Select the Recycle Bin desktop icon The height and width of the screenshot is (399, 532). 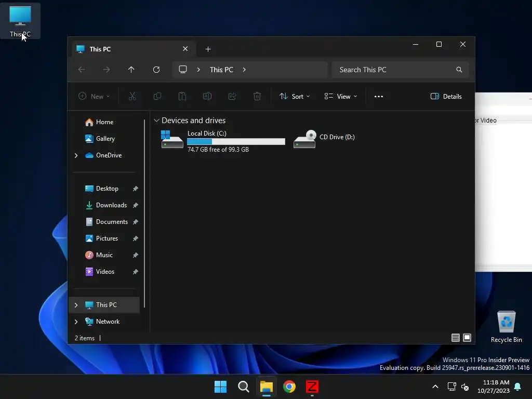coord(506,327)
